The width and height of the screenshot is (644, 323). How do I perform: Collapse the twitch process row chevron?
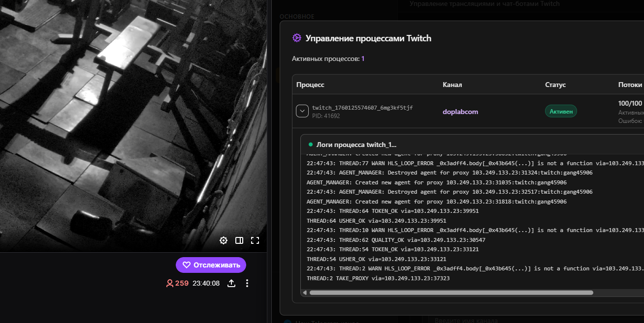click(x=302, y=111)
